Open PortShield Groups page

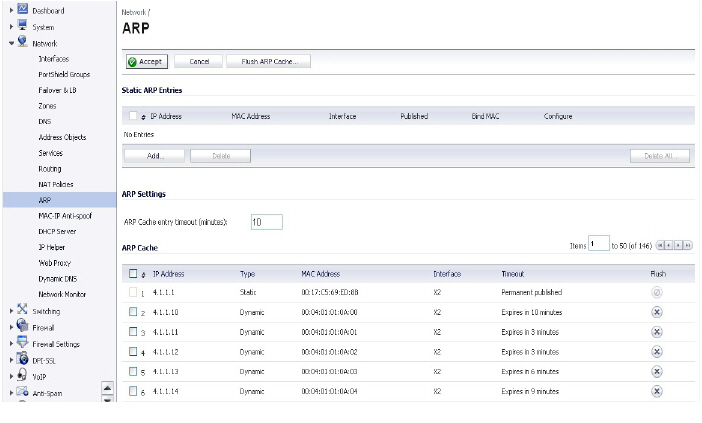(x=64, y=74)
